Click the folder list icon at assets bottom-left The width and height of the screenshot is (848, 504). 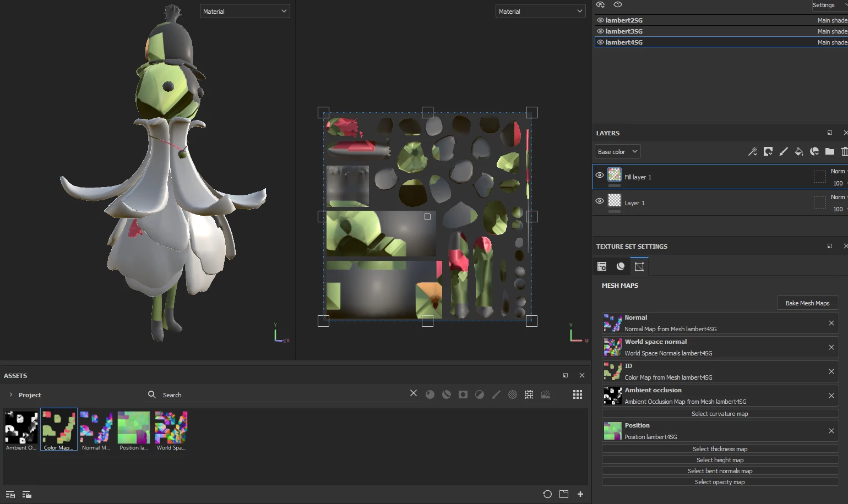pyautogui.click(x=26, y=495)
